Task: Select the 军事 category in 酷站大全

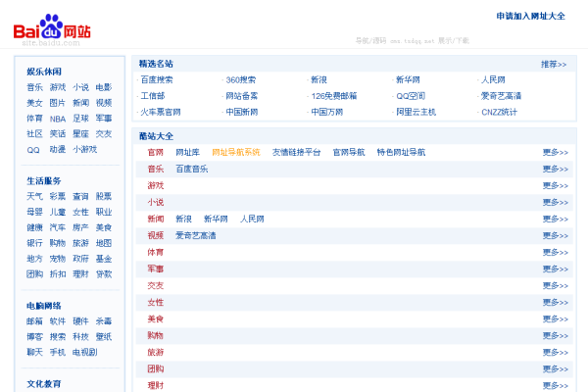Action: pos(156,269)
